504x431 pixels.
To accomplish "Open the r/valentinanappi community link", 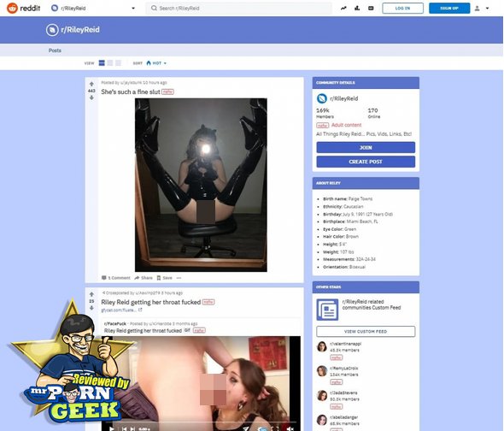I will (345, 344).
